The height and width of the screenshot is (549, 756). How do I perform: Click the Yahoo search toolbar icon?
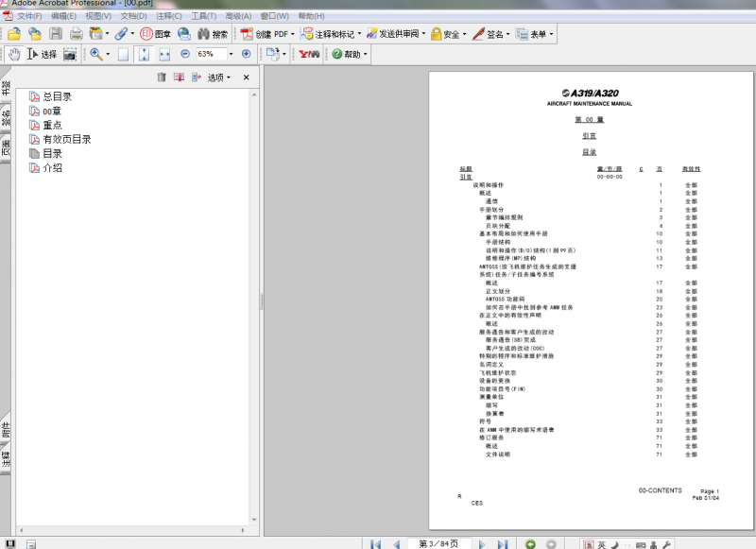click(x=309, y=54)
